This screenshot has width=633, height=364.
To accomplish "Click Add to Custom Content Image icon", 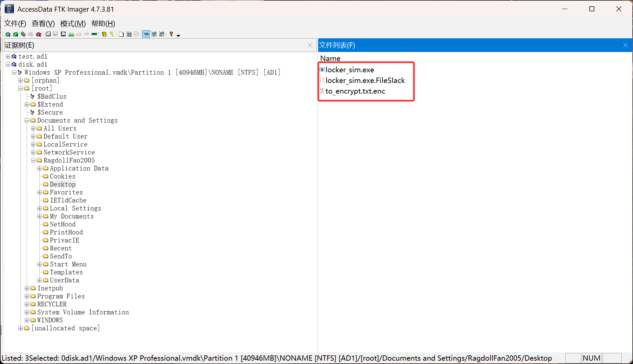I will [x=71, y=34].
